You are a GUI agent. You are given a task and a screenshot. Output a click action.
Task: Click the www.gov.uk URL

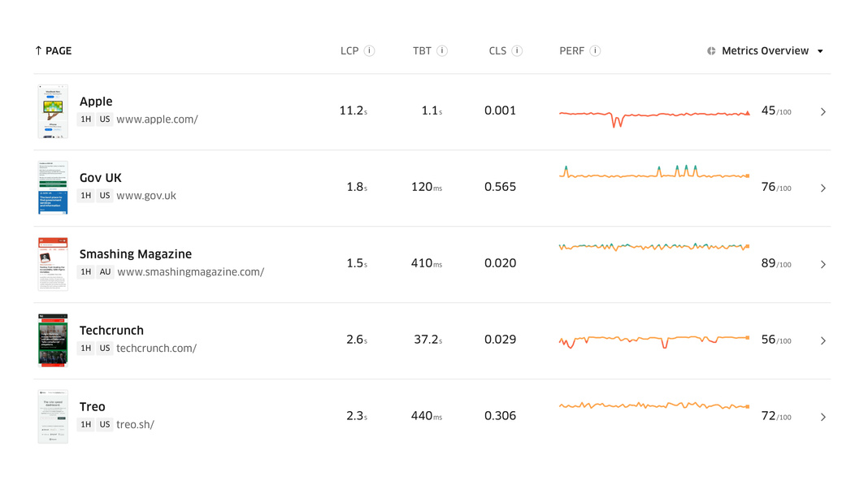146,196
